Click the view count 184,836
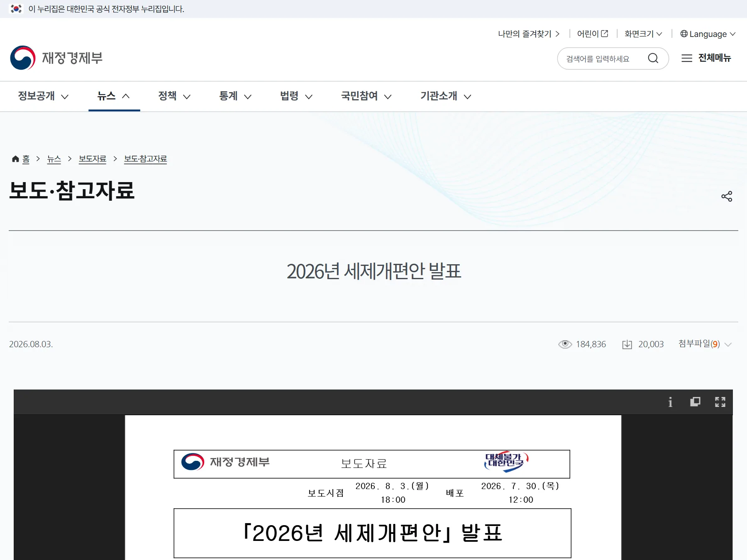Viewport: 747px width, 560px height. tap(591, 344)
